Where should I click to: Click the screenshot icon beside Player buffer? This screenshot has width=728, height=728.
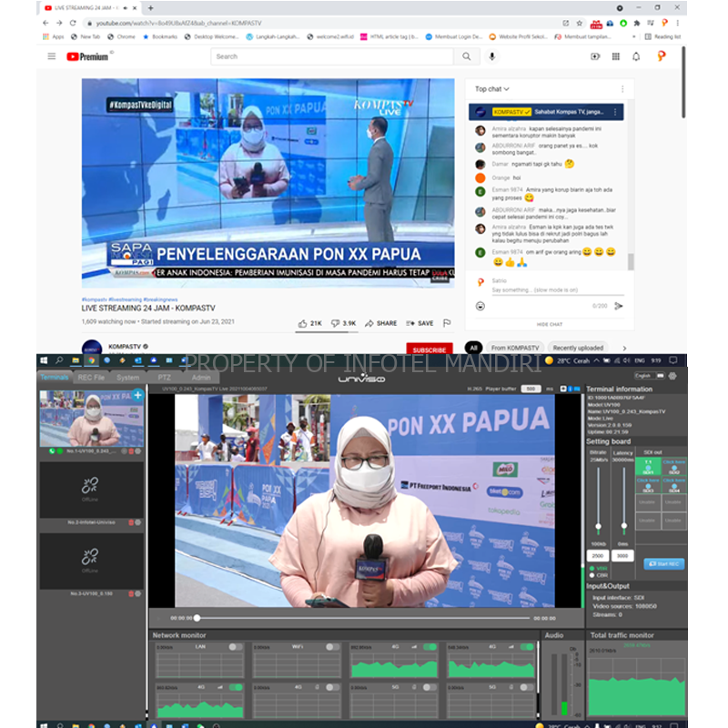click(x=563, y=389)
